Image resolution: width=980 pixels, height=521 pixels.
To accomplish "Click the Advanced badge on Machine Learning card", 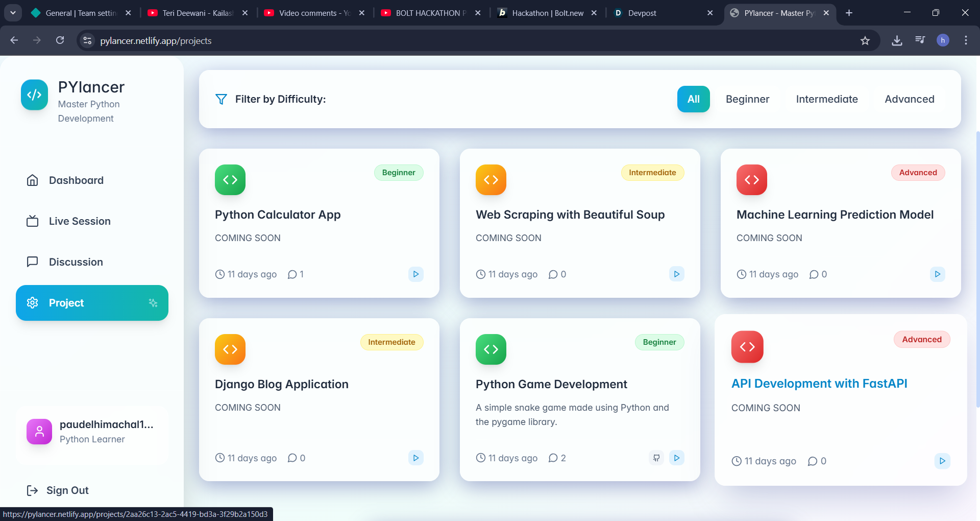I will click(918, 173).
